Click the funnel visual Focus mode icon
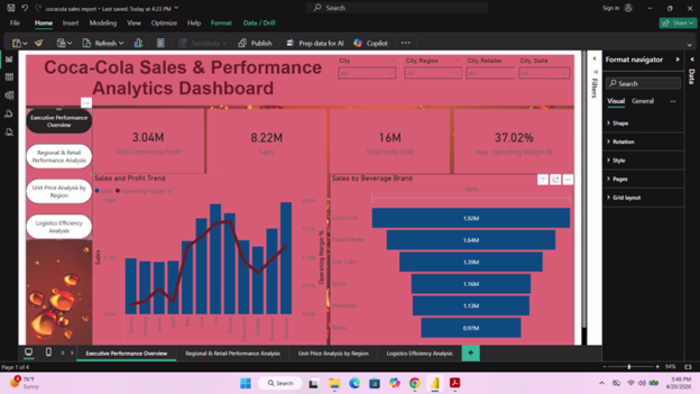The width and height of the screenshot is (700, 394). (555, 179)
